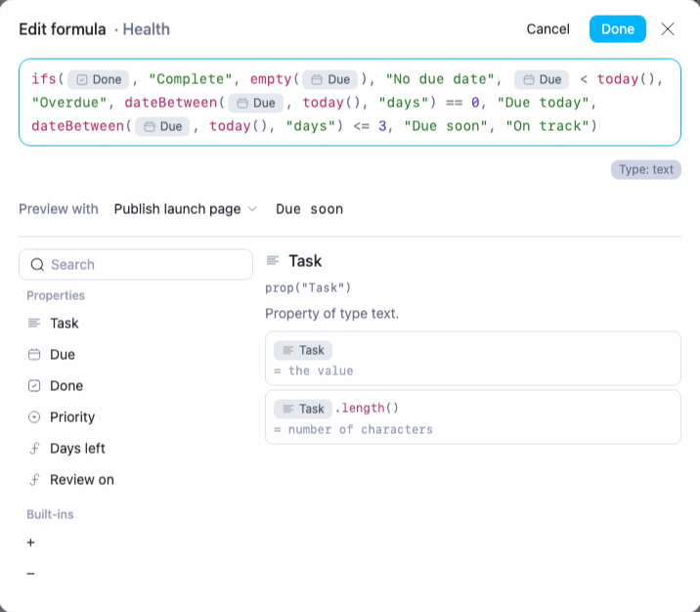Image resolution: width=700 pixels, height=612 pixels.
Task: Click the Type: text badge
Action: (x=645, y=170)
